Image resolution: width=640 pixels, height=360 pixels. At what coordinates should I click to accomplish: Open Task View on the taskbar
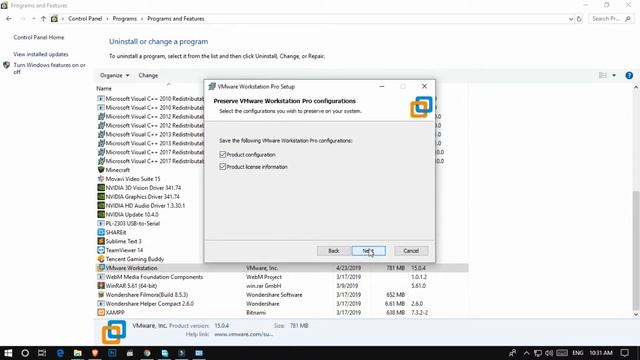[x=42, y=353]
